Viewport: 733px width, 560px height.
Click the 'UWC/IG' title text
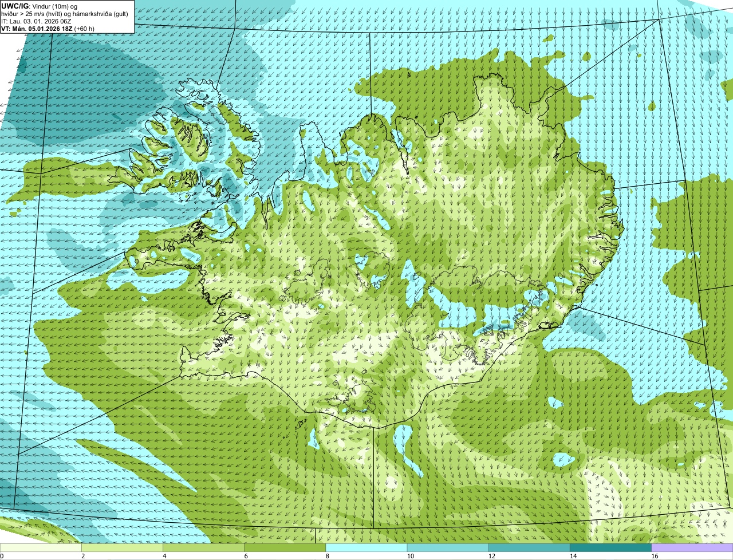pos(14,6)
